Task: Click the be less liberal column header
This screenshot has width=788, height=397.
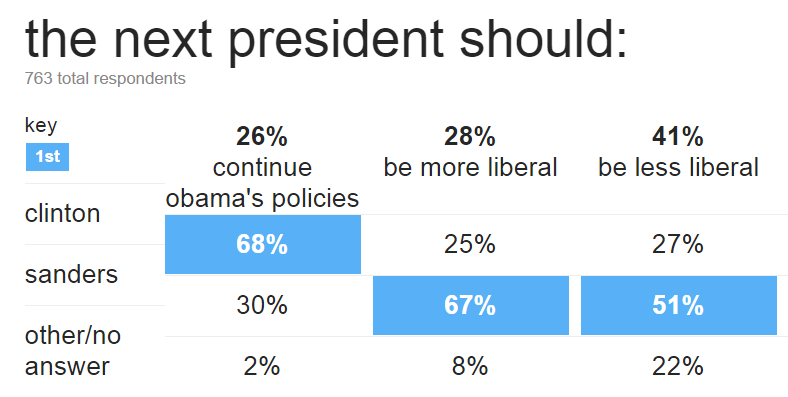Action: [x=678, y=167]
